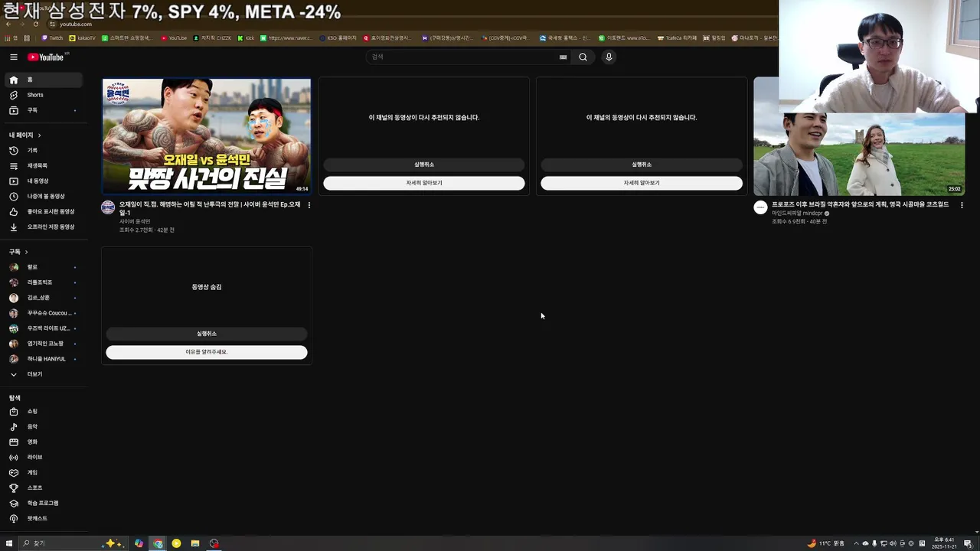Click into the YouTube search field
The width and height of the screenshot is (980, 551).
[463, 57]
